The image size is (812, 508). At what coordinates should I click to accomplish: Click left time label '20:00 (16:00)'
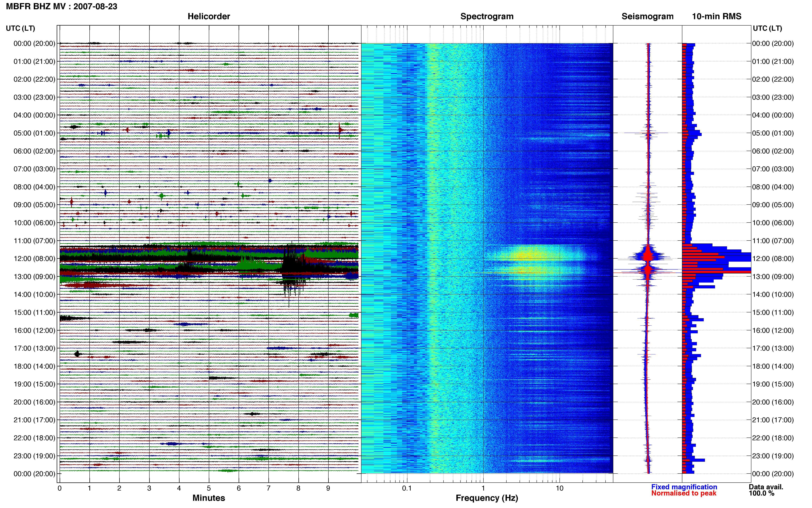point(34,402)
